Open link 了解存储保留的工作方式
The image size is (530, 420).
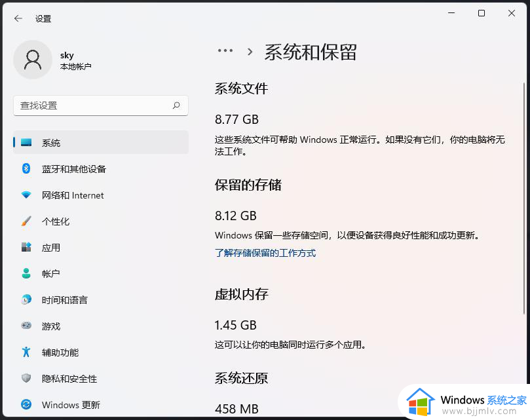[265, 253]
